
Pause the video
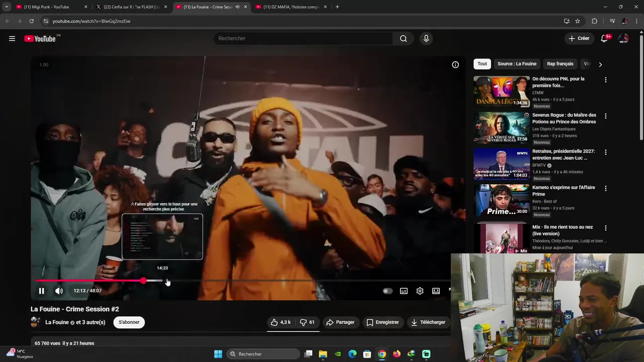[42, 291]
